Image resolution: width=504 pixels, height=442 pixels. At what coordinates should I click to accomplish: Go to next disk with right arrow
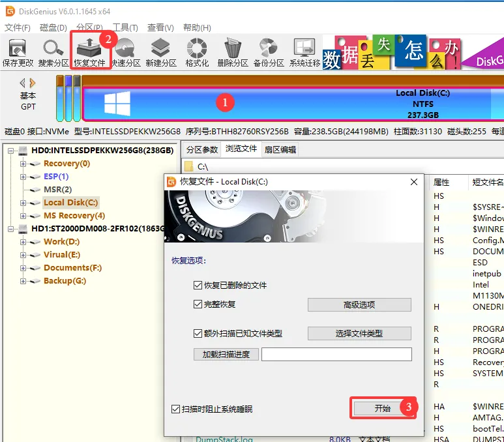[32, 83]
